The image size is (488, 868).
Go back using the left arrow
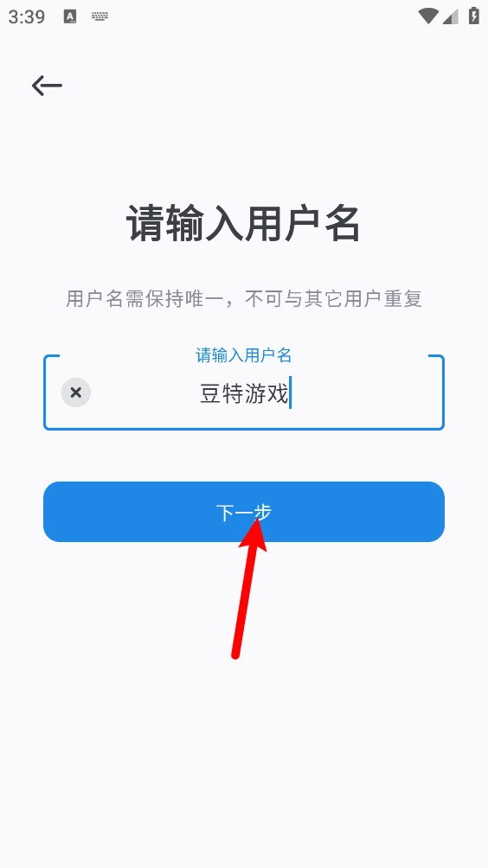(47, 86)
